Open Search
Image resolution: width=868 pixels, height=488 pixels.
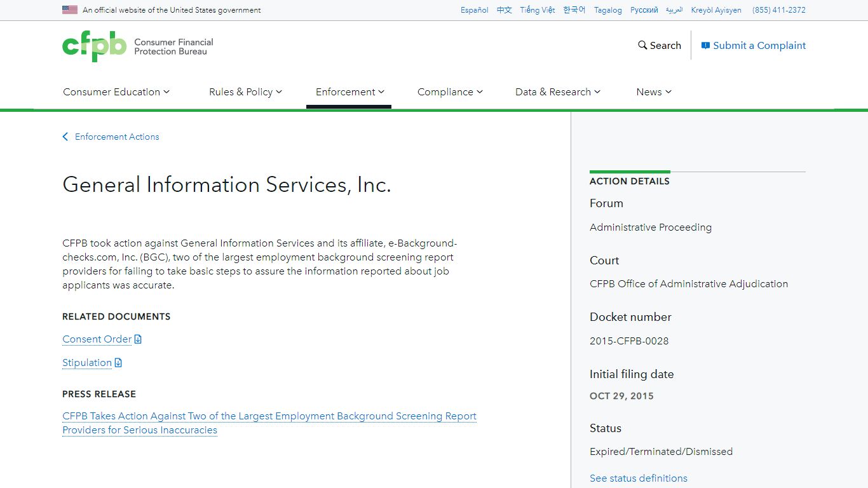[660, 46]
